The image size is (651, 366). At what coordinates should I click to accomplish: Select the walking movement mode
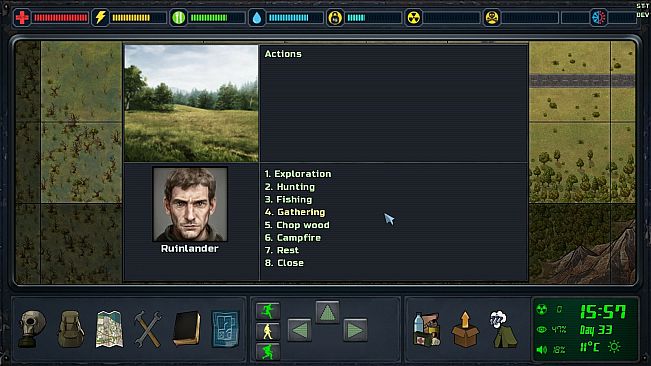(x=268, y=331)
